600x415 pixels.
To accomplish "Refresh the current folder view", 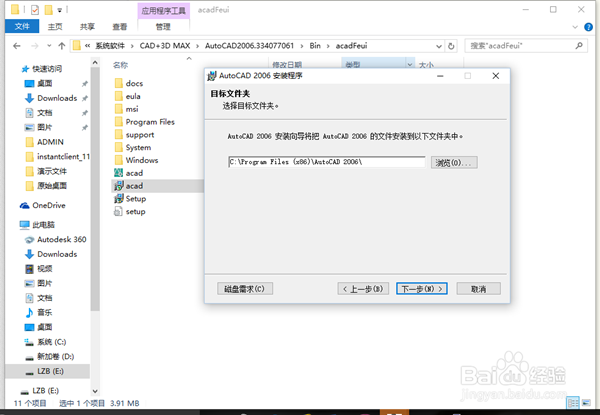I will coord(451,46).
